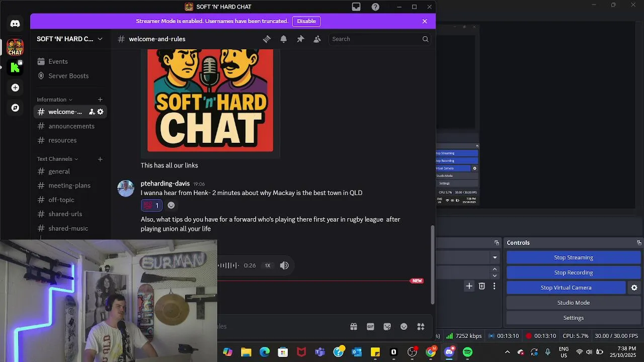The image size is (644, 362).
Task: Click the pteharding-davis username
Action: pyautogui.click(x=165, y=184)
